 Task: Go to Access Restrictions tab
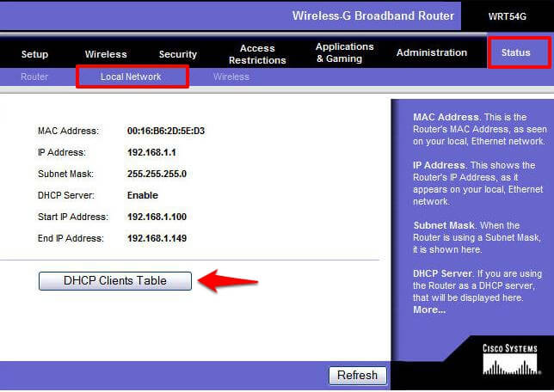tap(257, 54)
